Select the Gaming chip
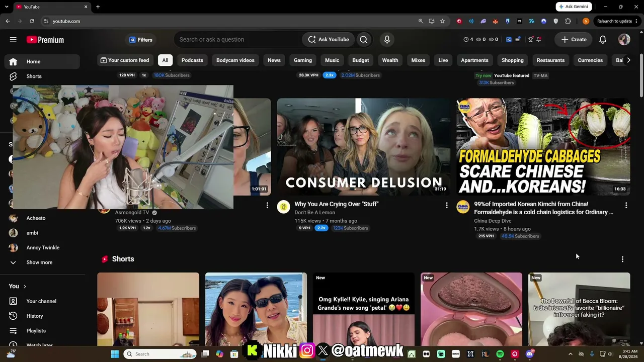644x362 pixels. click(x=303, y=60)
